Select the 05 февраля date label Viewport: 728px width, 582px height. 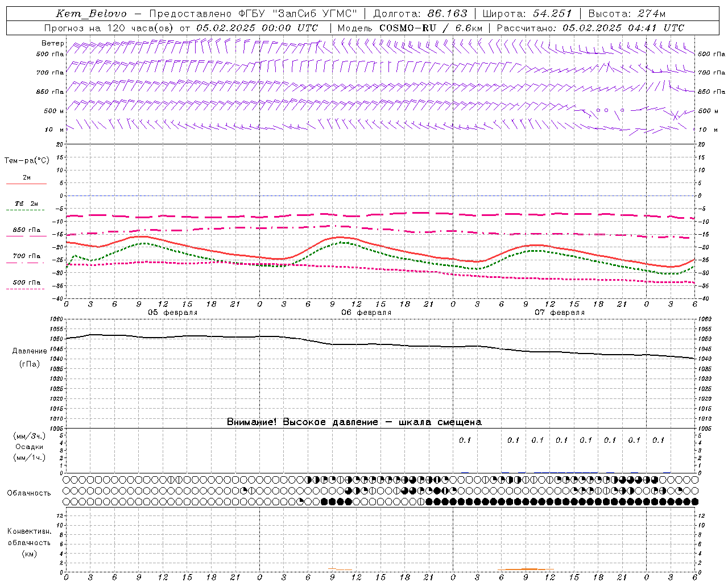pyautogui.click(x=173, y=313)
